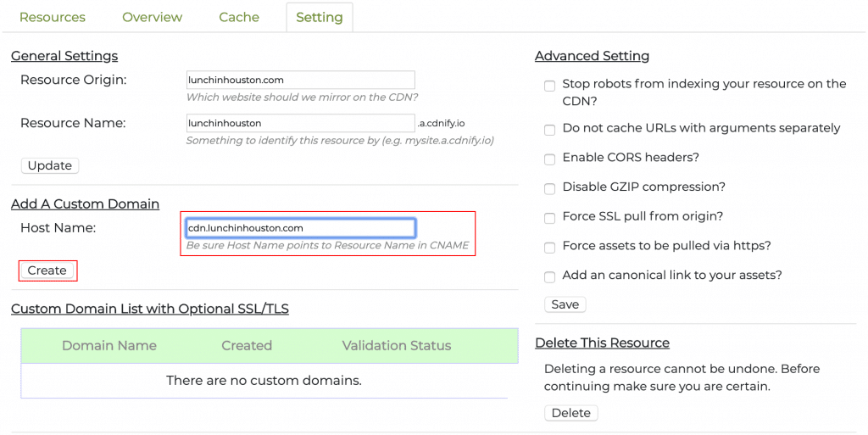Enable stop robots from indexing checkbox
868x435 pixels.
tap(549, 85)
